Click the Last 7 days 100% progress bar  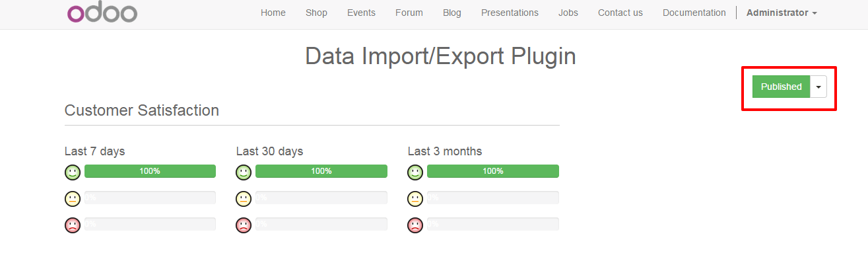[150, 171]
